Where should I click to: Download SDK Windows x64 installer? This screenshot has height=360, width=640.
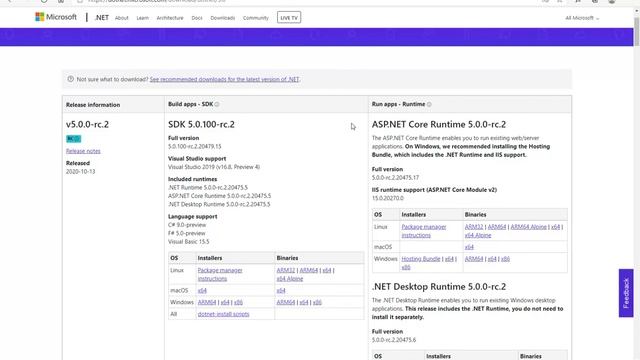tap(225, 302)
